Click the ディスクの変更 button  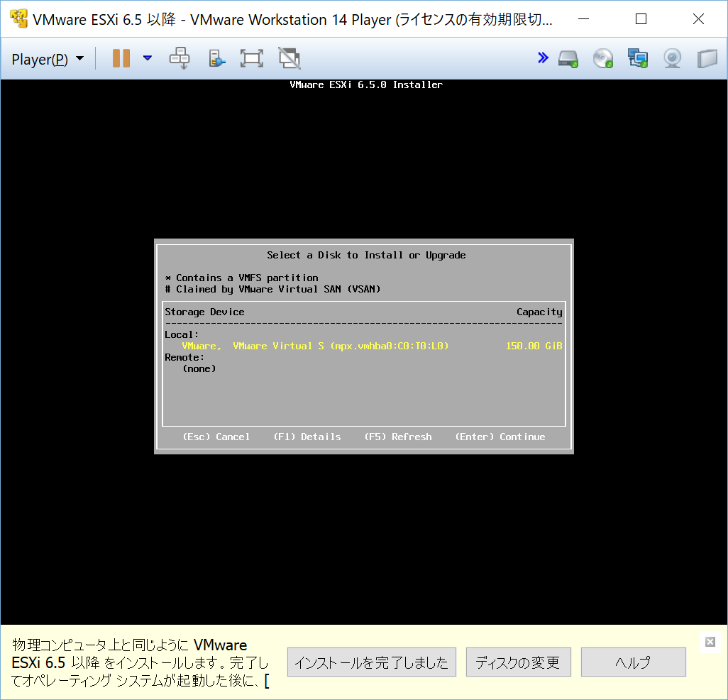[x=518, y=662]
